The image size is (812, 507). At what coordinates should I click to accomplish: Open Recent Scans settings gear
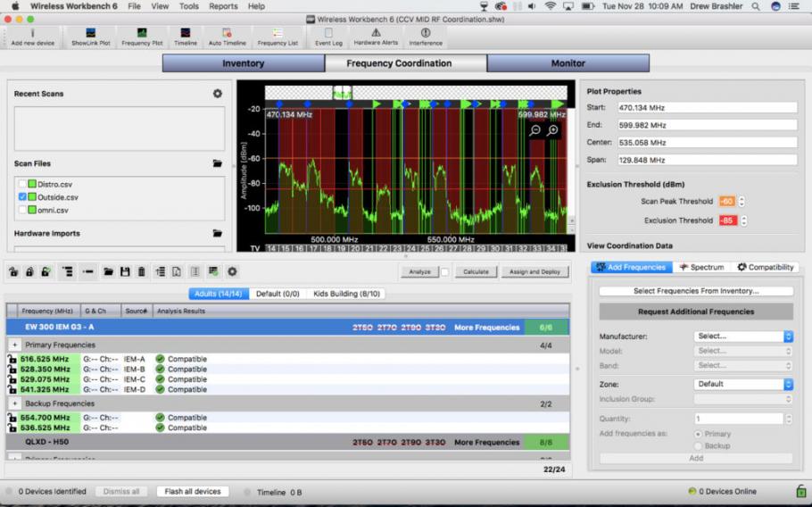pyautogui.click(x=218, y=93)
